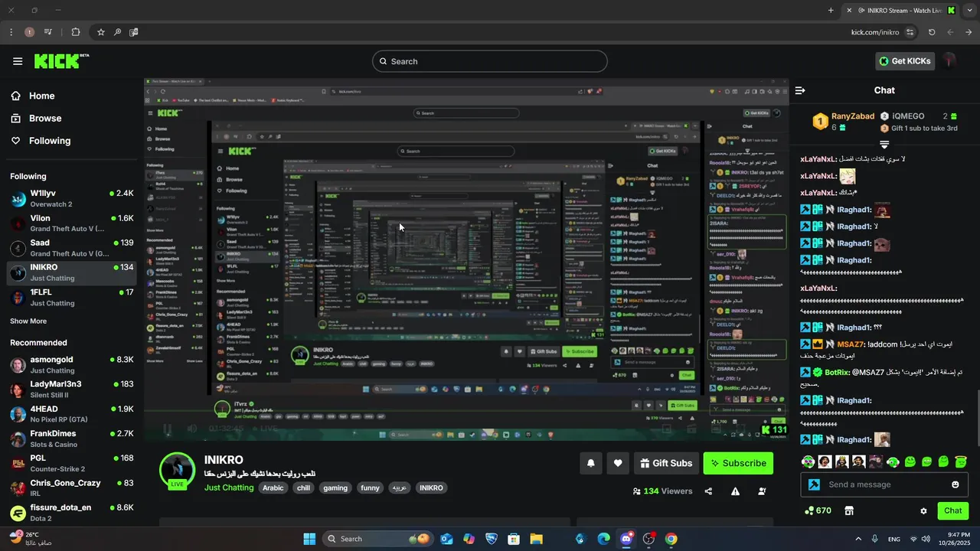Reload page with browser refresh icon
Image resolution: width=980 pixels, height=551 pixels.
(932, 32)
